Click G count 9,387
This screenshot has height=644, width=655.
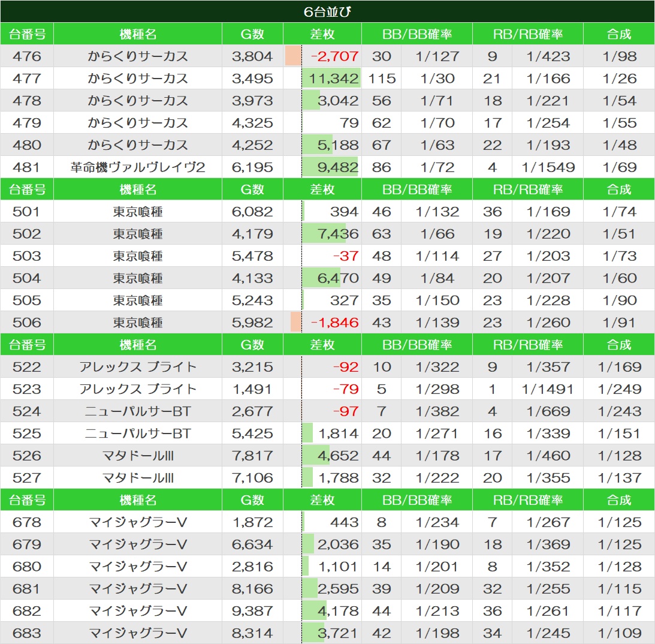coord(252,610)
